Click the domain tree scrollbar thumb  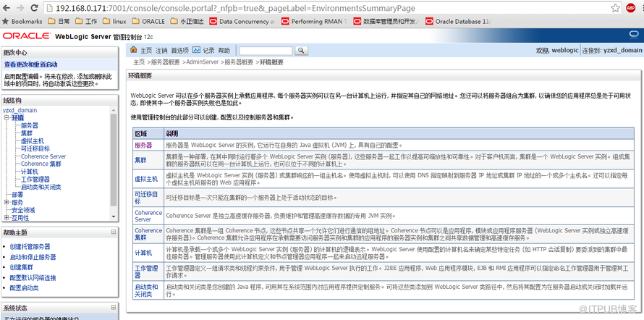coord(114,160)
